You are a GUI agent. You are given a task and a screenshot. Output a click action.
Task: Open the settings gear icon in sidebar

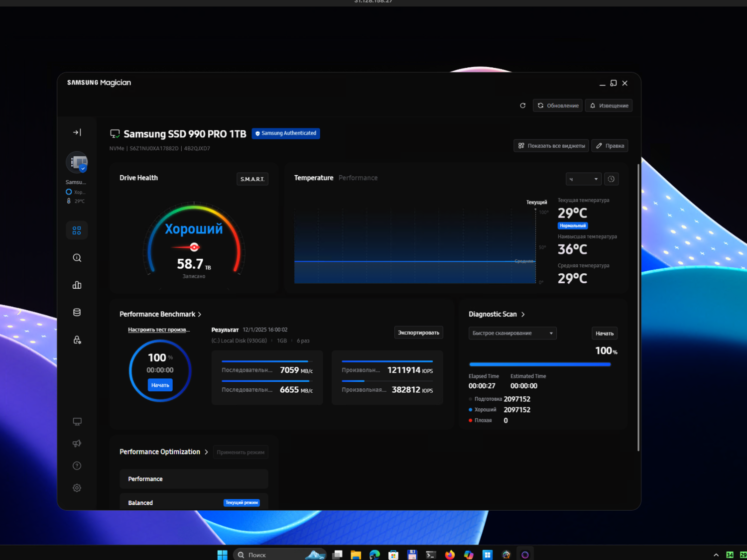(x=77, y=488)
